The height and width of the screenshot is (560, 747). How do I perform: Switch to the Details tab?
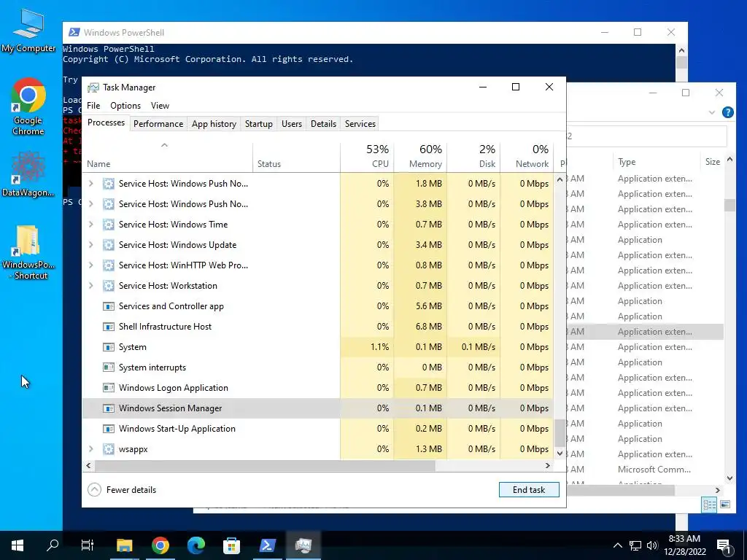coord(323,124)
